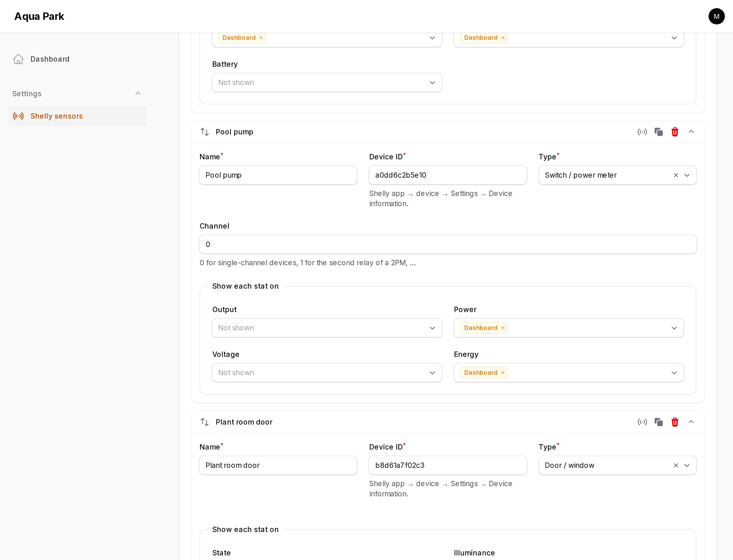Edit Device ID a0dd6c2b5e10 field
Screen dimensions: 733x560
[448, 175]
